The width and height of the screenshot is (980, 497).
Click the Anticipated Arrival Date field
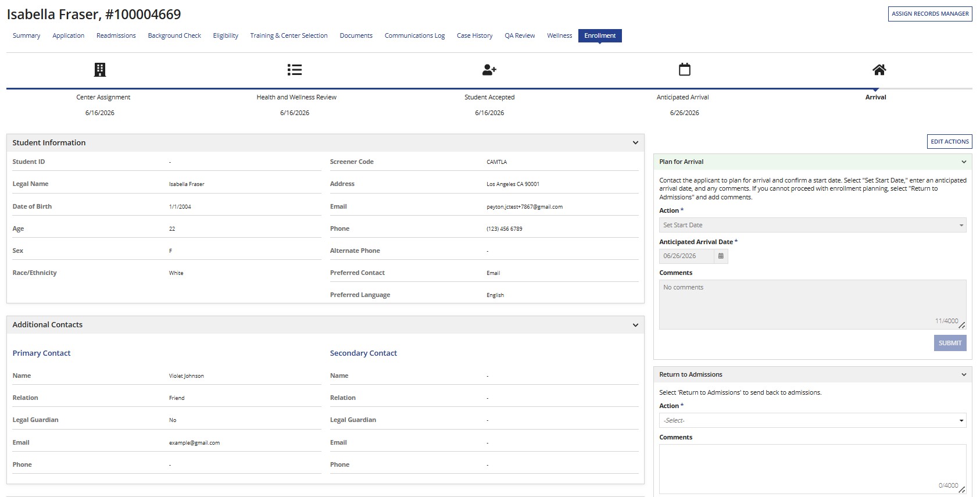686,256
